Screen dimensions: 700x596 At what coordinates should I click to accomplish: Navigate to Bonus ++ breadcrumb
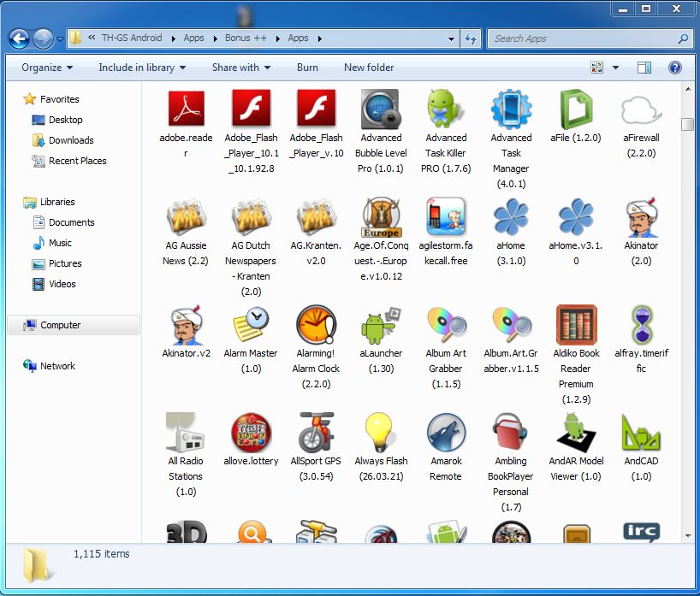246,38
